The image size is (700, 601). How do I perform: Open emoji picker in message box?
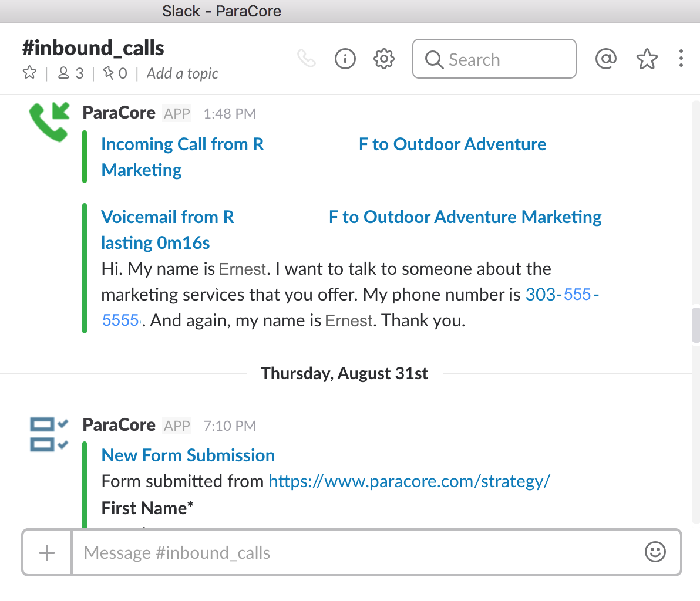pos(655,552)
